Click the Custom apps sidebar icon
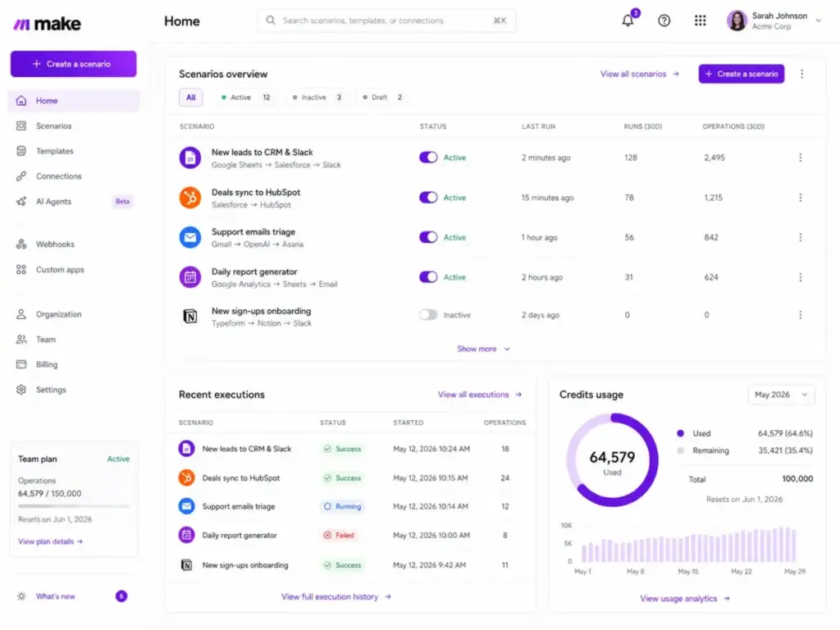 (x=21, y=269)
